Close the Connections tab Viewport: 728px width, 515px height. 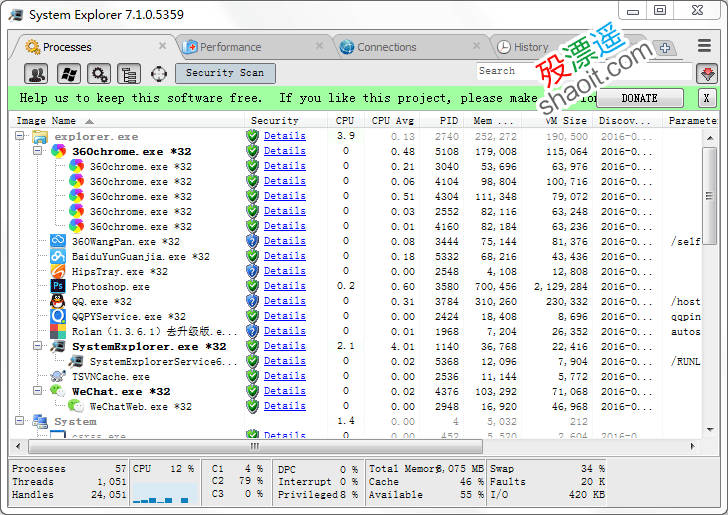[476, 46]
